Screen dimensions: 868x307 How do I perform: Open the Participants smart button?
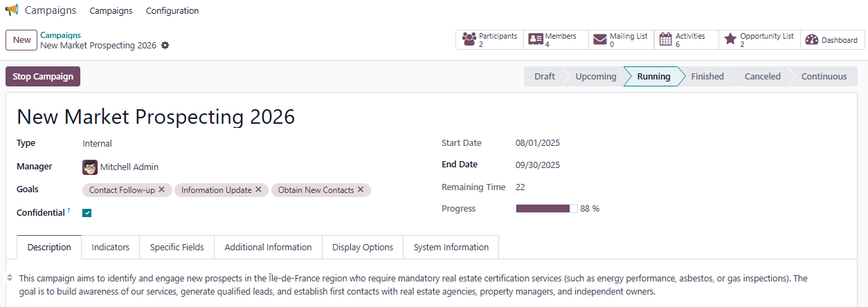(489, 40)
